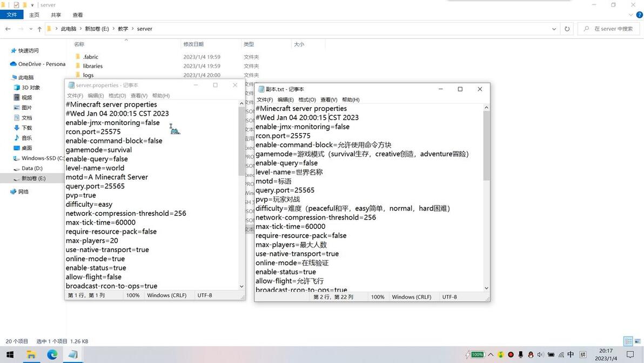Launch Microsoft Edge from the taskbar
Viewport: 644px width, 363px height.
point(52,354)
